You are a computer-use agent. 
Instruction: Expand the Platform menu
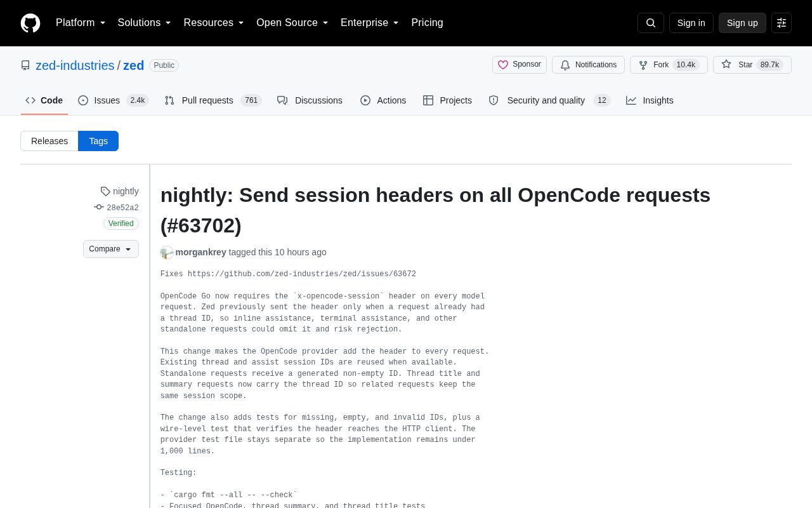[81, 23]
